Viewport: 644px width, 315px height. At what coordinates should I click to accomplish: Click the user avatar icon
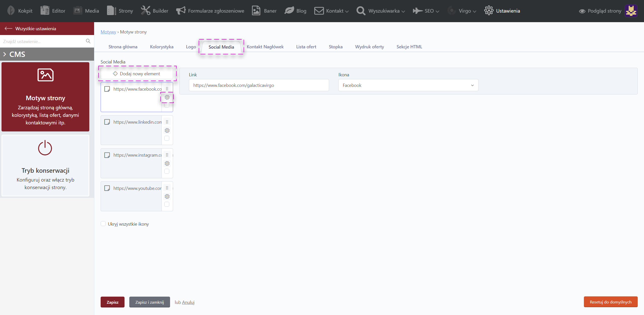click(631, 11)
